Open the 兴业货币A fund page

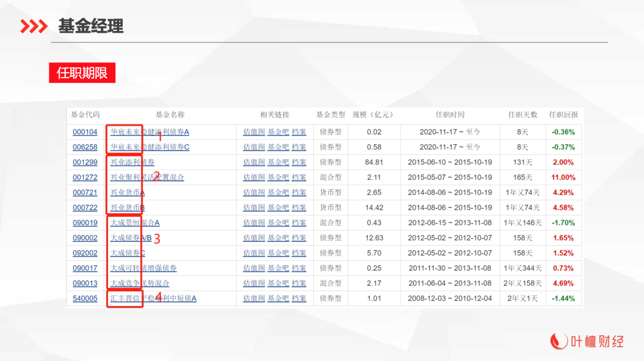point(128,193)
